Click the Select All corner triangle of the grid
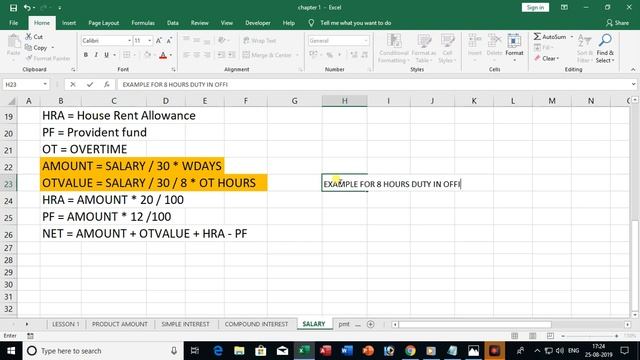The height and width of the screenshot is (360, 640). tap(11, 101)
